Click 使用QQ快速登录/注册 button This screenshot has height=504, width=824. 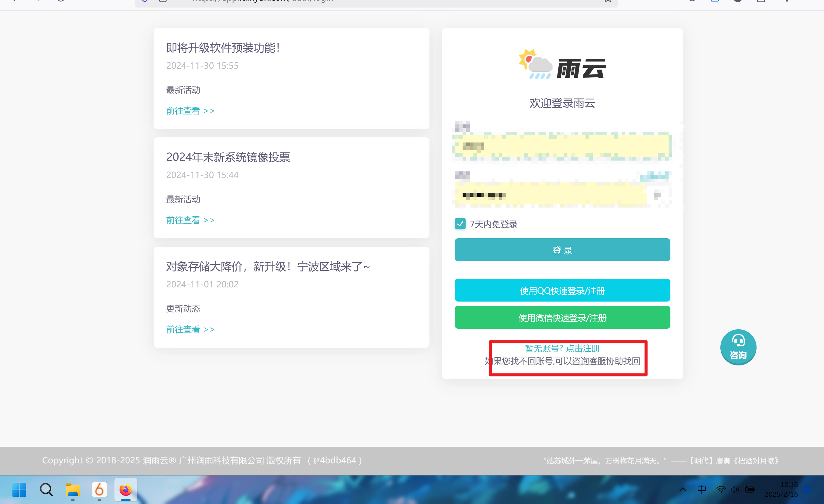click(x=562, y=290)
